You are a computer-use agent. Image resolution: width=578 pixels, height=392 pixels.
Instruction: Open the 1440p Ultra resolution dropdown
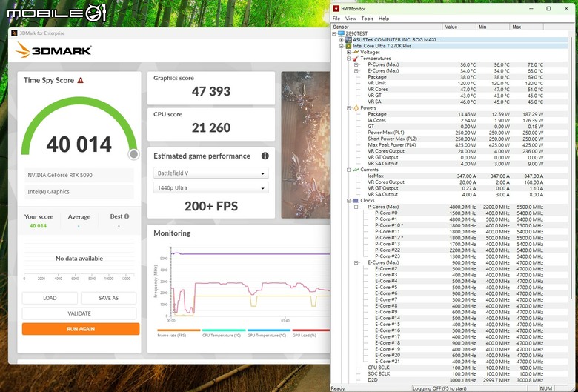211,187
